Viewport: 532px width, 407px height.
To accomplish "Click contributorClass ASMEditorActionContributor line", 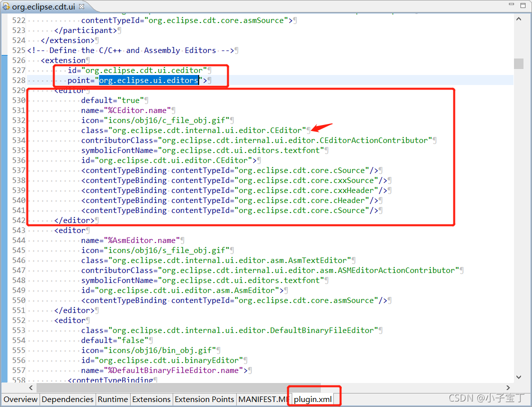I will [x=270, y=270].
